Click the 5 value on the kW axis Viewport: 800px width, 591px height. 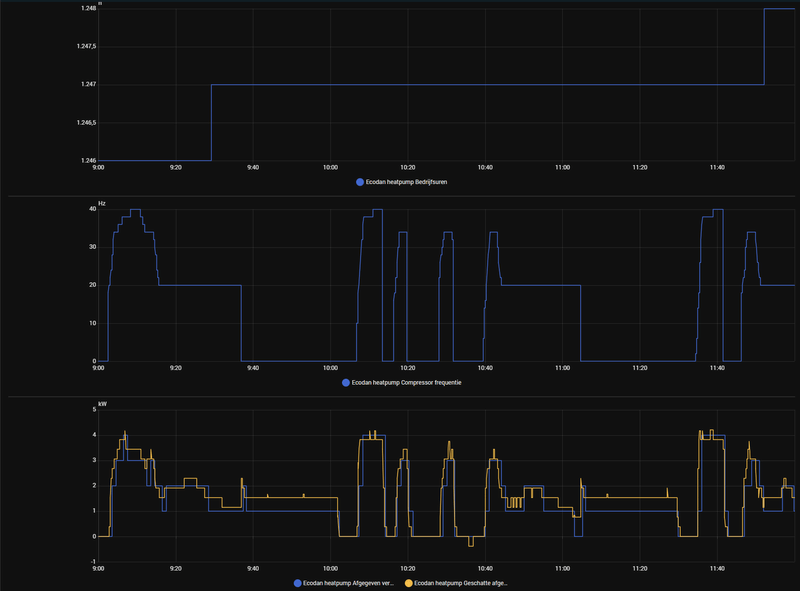94,410
